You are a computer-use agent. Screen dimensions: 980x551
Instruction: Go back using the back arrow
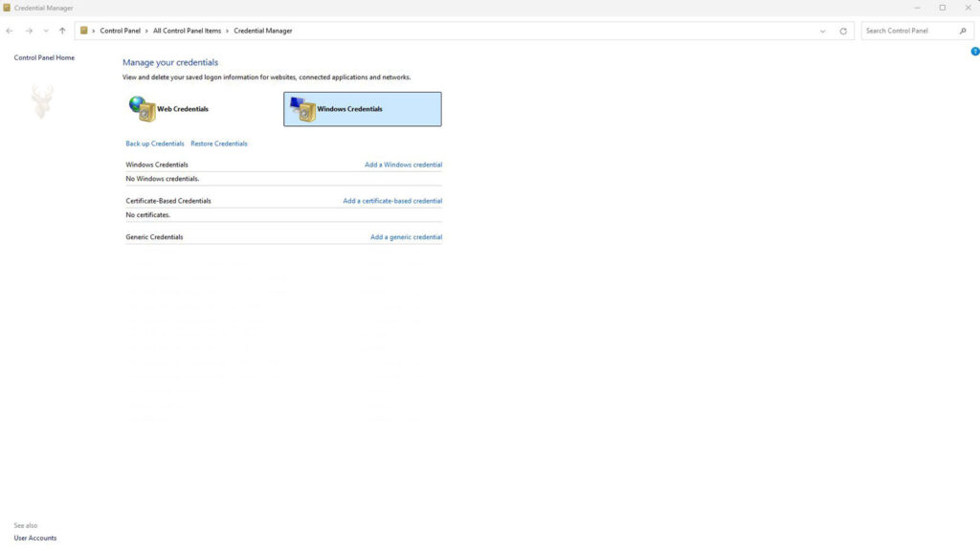click(10, 31)
